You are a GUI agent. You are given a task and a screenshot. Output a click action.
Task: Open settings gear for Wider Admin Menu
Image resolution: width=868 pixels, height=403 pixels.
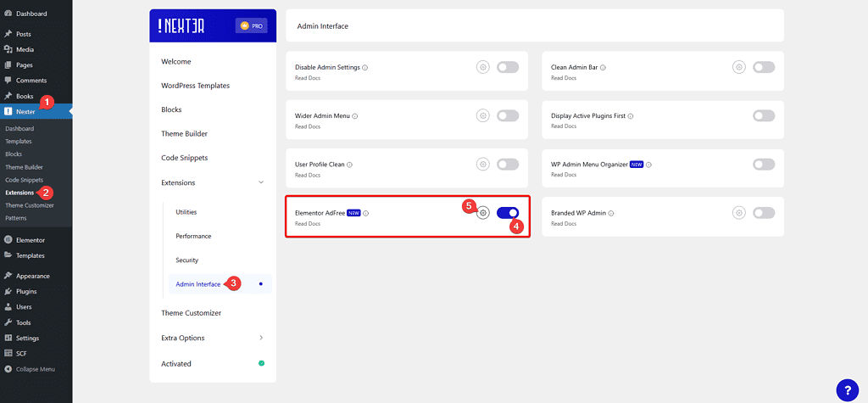coord(483,116)
